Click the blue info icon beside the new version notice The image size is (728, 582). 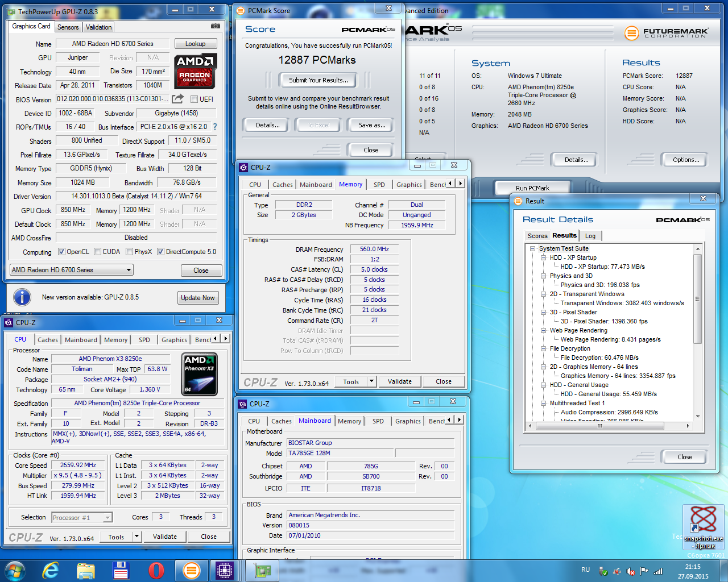(22, 297)
